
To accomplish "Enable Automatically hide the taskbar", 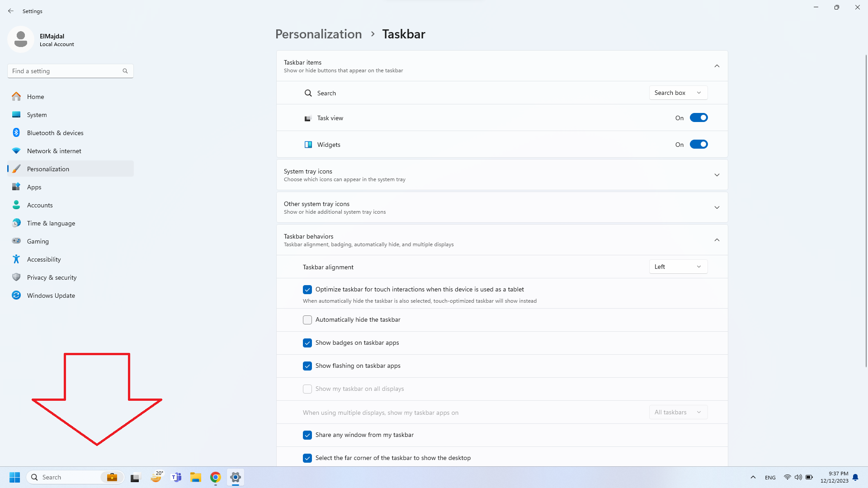I will coord(307,319).
